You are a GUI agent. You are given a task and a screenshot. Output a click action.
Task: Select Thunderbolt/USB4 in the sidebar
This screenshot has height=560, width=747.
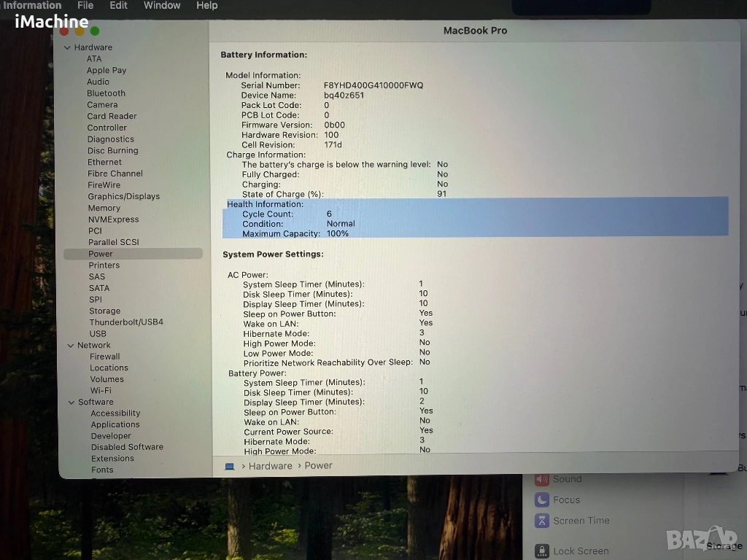point(126,322)
